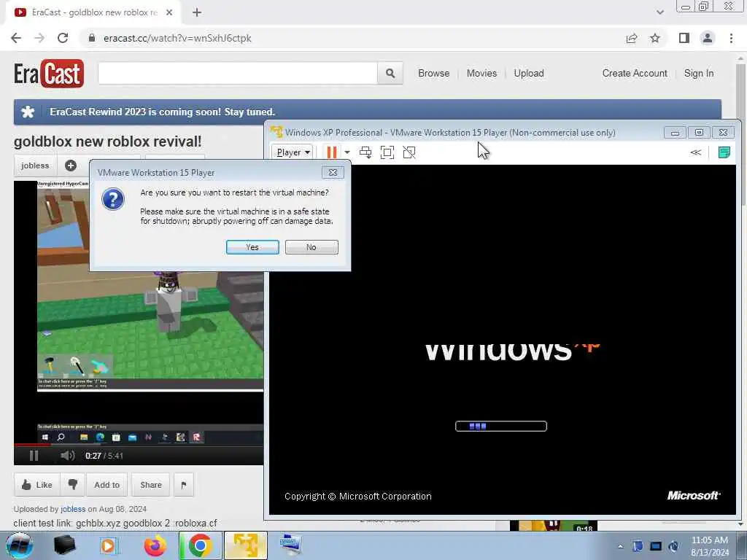Open Firefox from the taskbar
The width and height of the screenshot is (747, 560).
pyautogui.click(x=155, y=545)
